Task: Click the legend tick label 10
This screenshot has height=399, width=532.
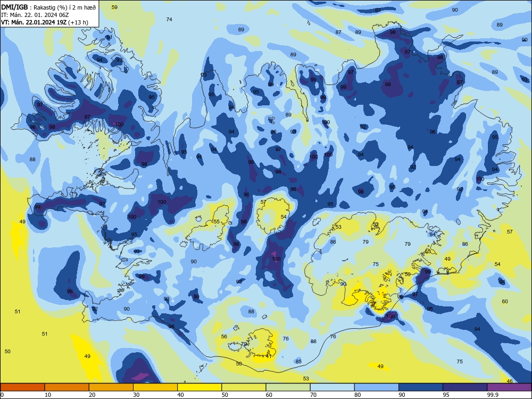Action: click(x=48, y=395)
